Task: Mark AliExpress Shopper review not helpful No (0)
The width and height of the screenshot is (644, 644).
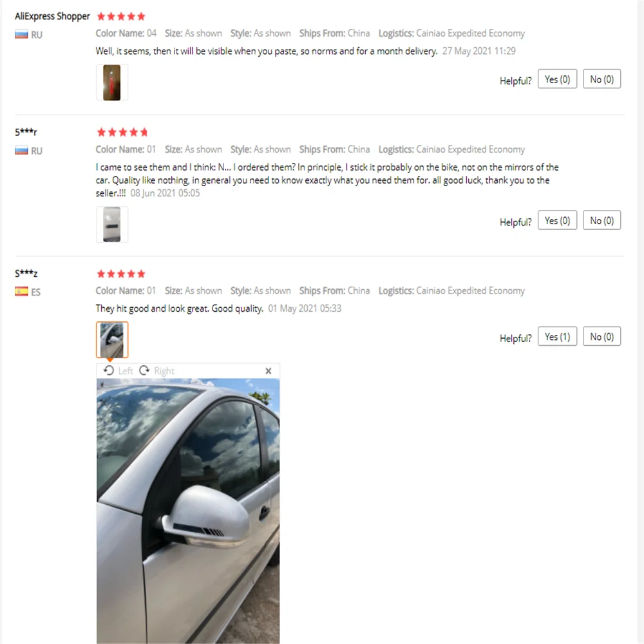Action: pos(601,79)
